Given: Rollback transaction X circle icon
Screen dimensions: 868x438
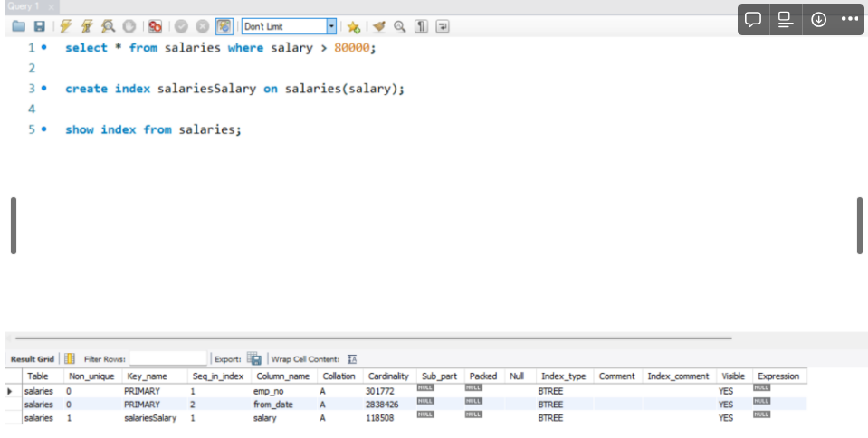Looking at the screenshot, I should [203, 26].
